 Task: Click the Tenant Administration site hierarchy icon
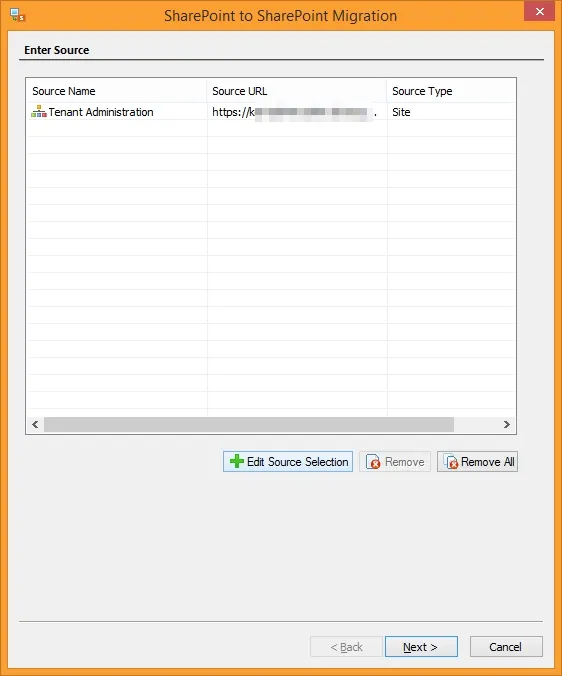pyautogui.click(x=39, y=112)
